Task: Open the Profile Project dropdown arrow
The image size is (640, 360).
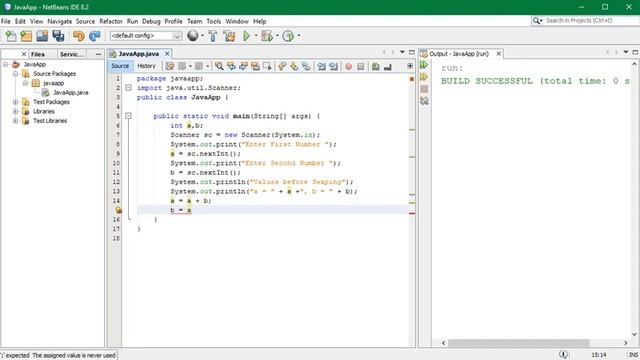Action: coord(299,36)
